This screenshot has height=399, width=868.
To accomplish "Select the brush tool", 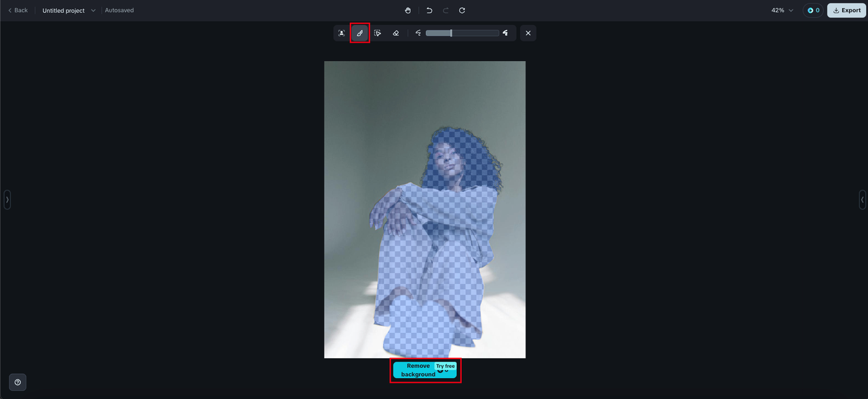I will pyautogui.click(x=360, y=33).
